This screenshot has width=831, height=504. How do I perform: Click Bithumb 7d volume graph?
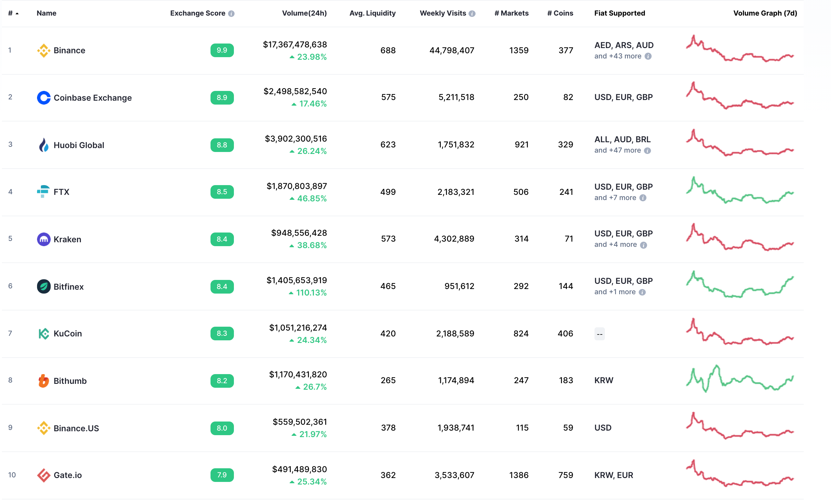click(x=740, y=378)
